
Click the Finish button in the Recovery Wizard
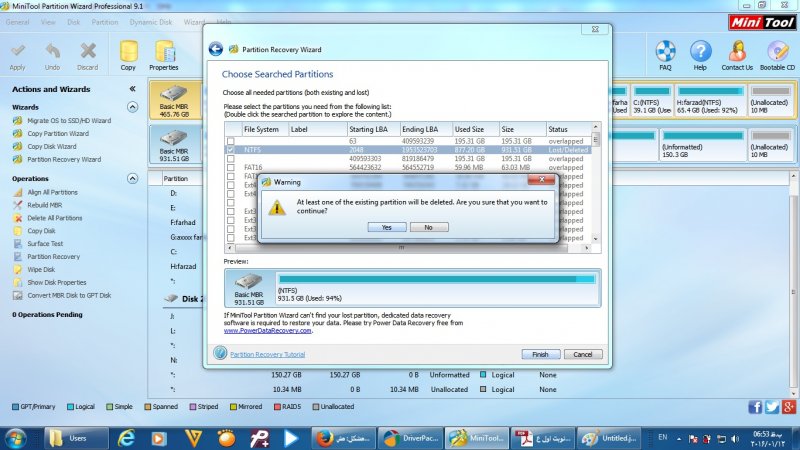point(540,354)
